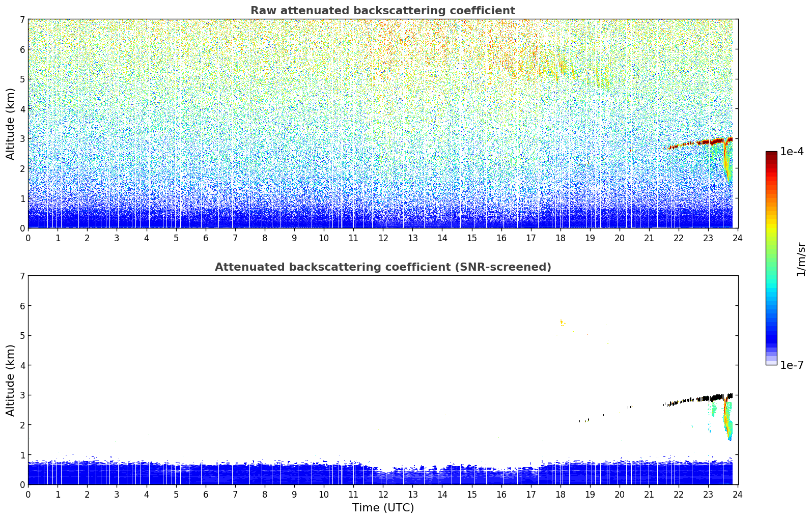The width and height of the screenshot is (812, 519).
Task: Click the "1e-4" colorbar maximum label
Action: point(792,152)
